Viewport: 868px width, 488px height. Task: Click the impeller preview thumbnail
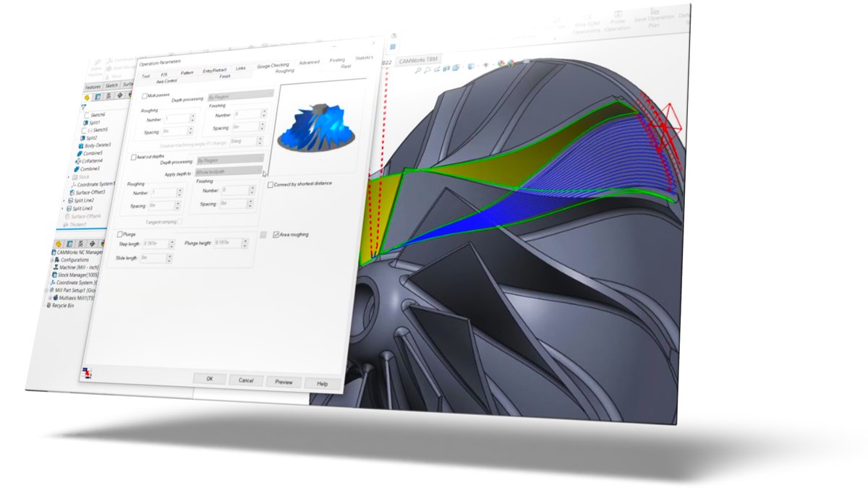point(318,127)
